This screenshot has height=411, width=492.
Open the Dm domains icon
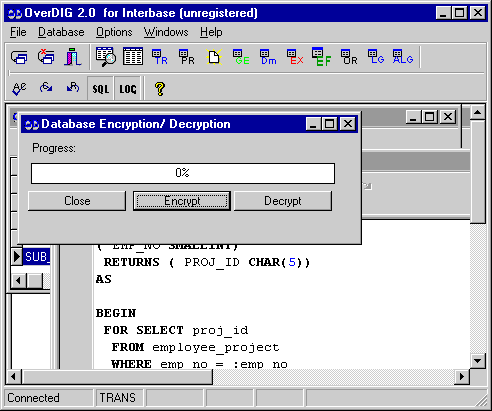pyautogui.click(x=268, y=57)
